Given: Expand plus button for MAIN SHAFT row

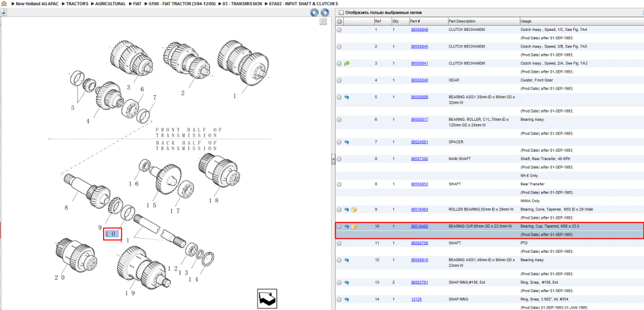Looking at the screenshot, I should pos(339,159).
